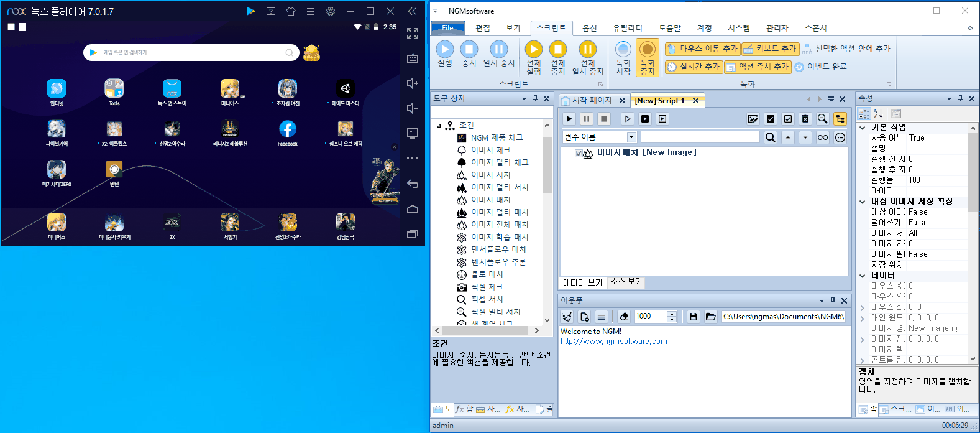980x433 pixels.
Task: Click the 전체 중지 stop-all icon
Action: point(558,49)
